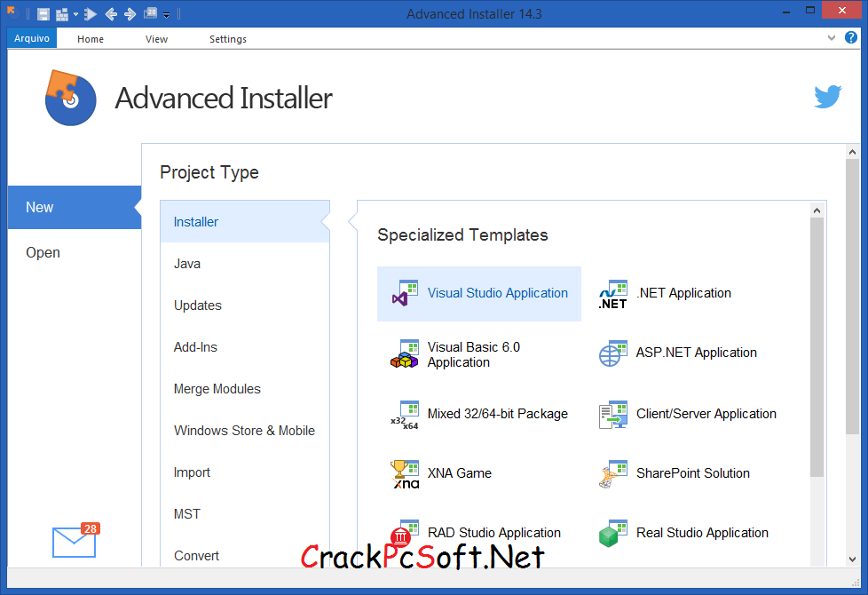Screen dimensions: 868x595
Task: Select Real Studio Application label
Action: [x=703, y=533]
